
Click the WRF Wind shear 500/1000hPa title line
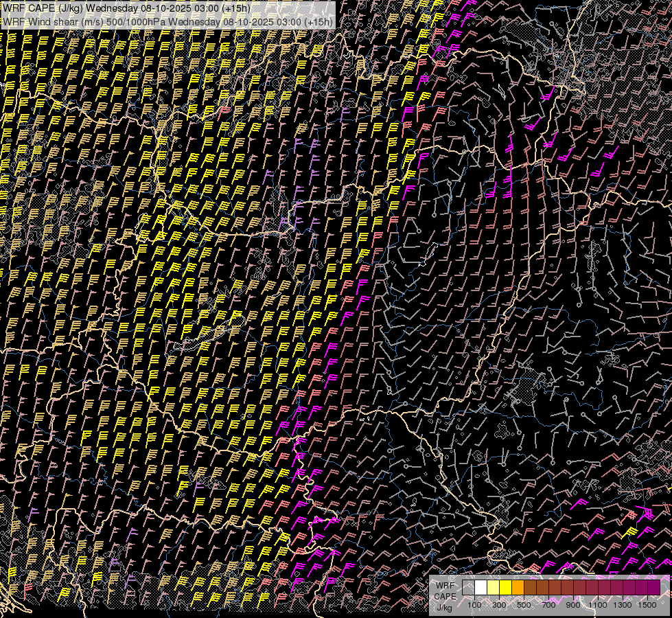point(168,21)
